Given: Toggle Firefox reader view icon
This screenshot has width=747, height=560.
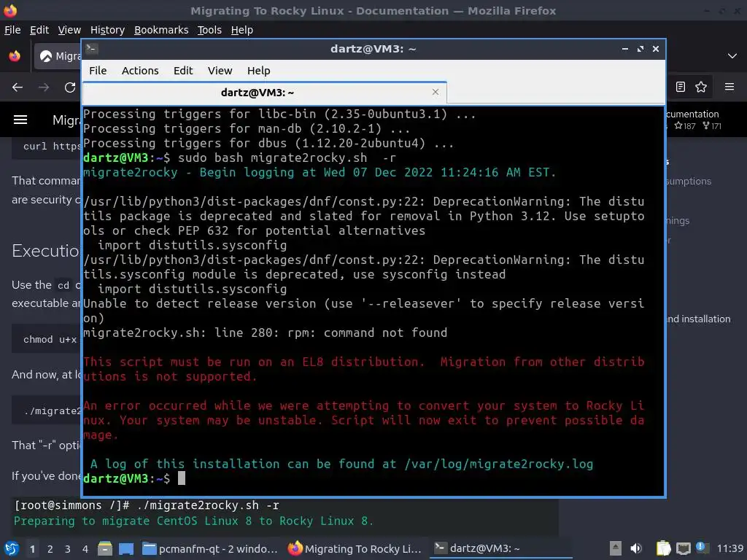Looking at the screenshot, I should coord(681,87).
